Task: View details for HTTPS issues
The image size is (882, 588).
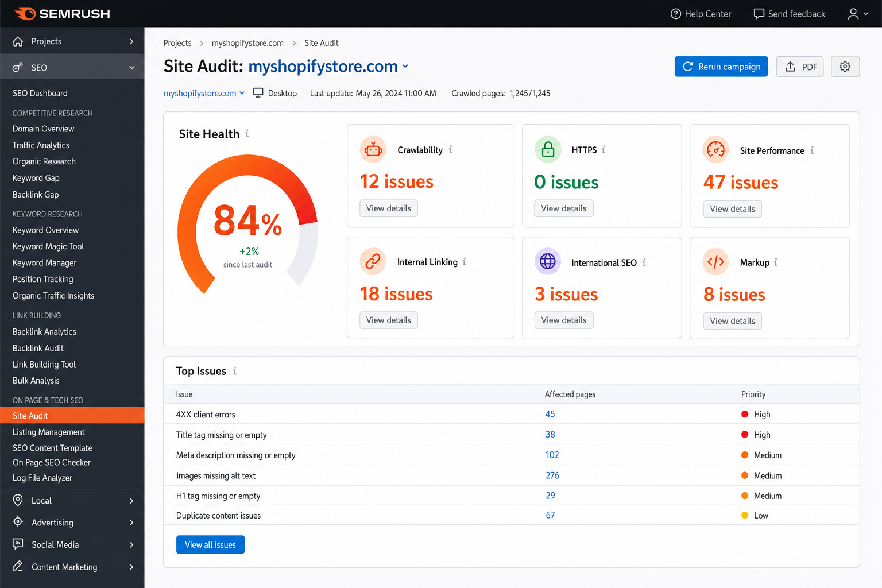Action: [564, 208]
